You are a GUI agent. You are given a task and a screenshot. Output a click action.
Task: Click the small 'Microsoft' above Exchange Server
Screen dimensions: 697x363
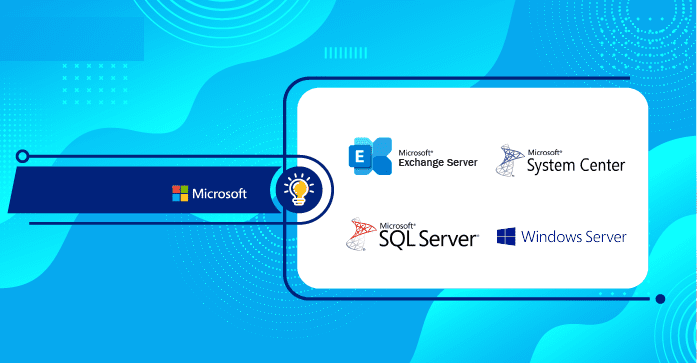click(x=416, y=153)
